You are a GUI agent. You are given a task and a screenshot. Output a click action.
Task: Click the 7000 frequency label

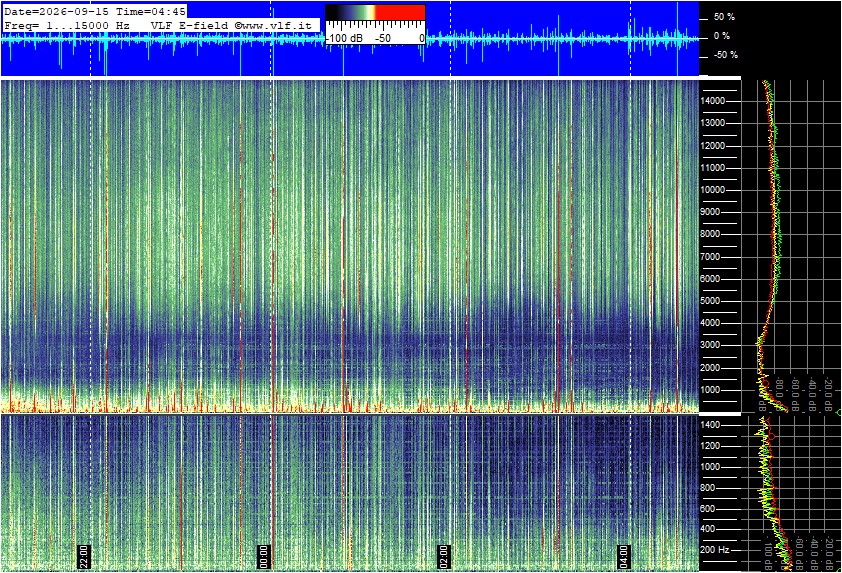(x=710, y=257)
